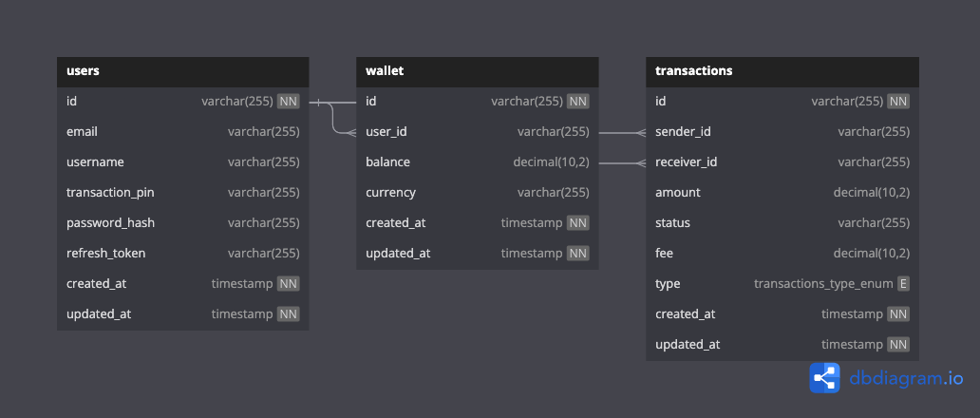Select the transactions table header
The image size is (980, 418).
coord(782,71)
